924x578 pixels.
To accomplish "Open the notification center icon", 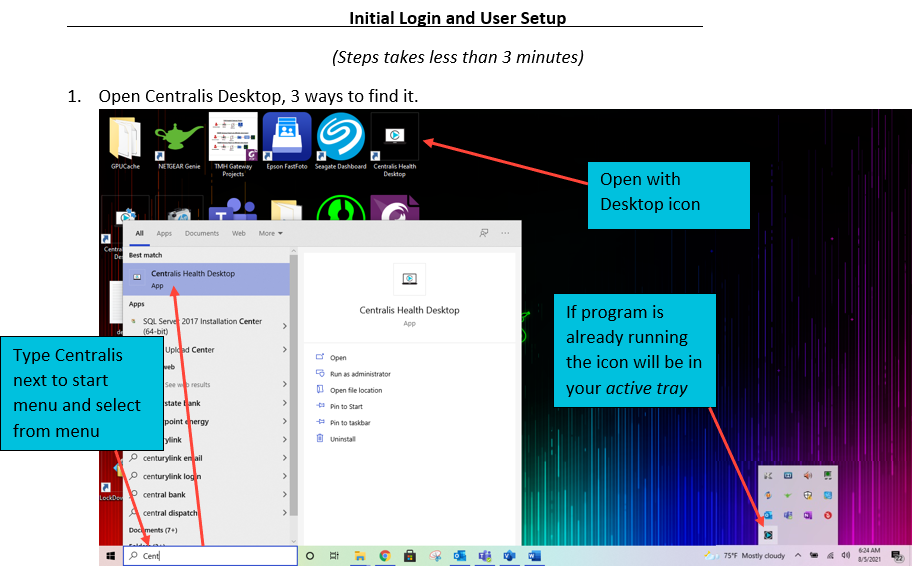I will (897, 556).
